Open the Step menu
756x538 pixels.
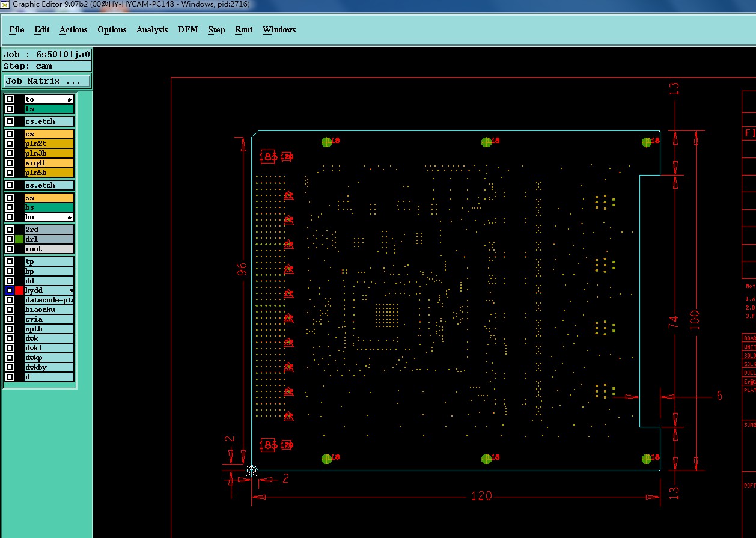coord(216,29)
